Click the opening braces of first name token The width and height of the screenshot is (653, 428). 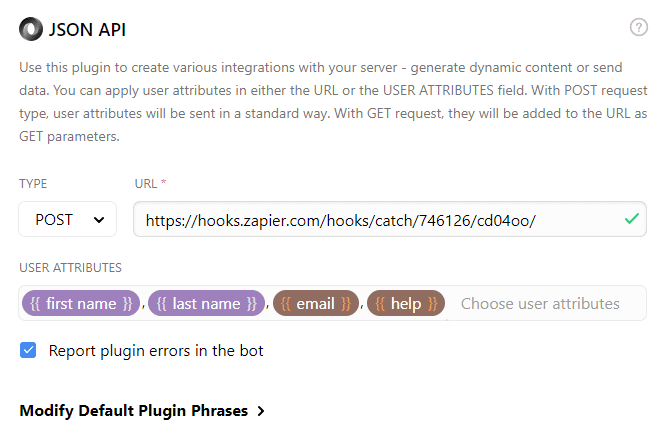[x=35, y=304]
